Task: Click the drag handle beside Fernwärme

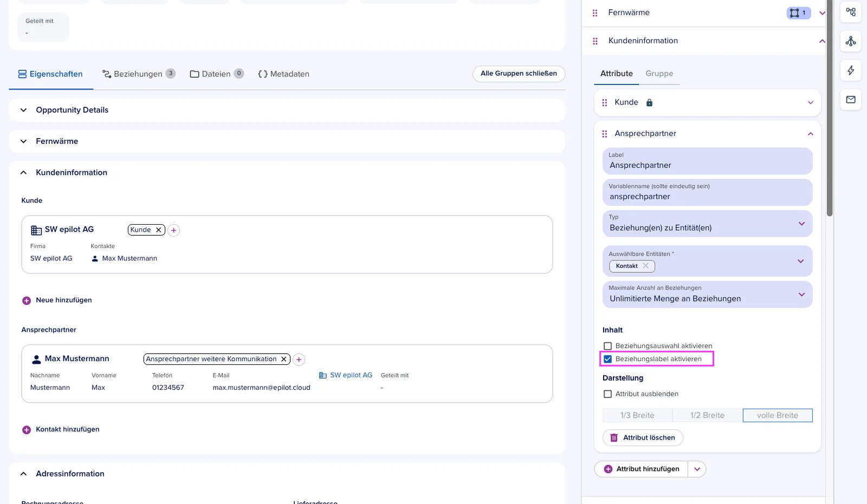Action: [595, 13]
